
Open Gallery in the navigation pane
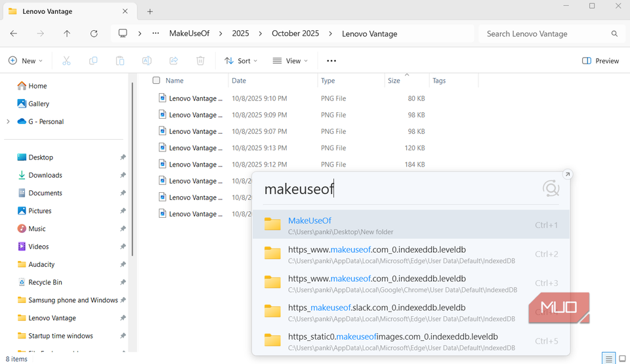click(33, 104)
